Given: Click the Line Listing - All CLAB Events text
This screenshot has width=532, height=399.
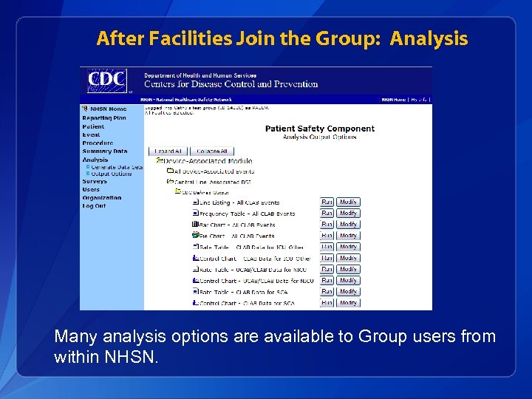Looking at the screenshot, I should click(239, 202).
